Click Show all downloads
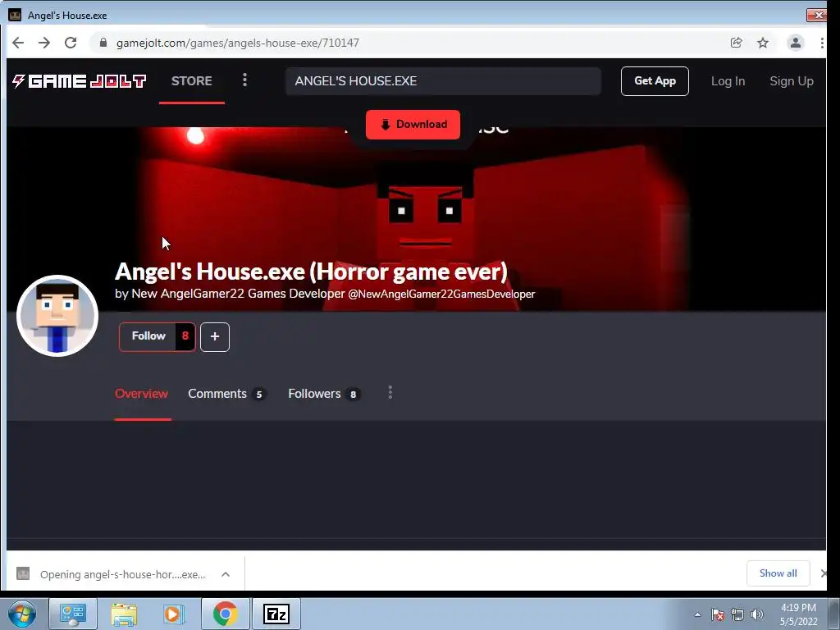The height and width of the screenshot is (630, 840). [x=778, y=573]
